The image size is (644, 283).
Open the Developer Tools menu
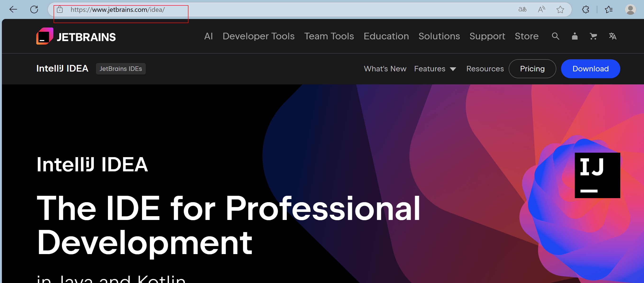click(258, 36)
